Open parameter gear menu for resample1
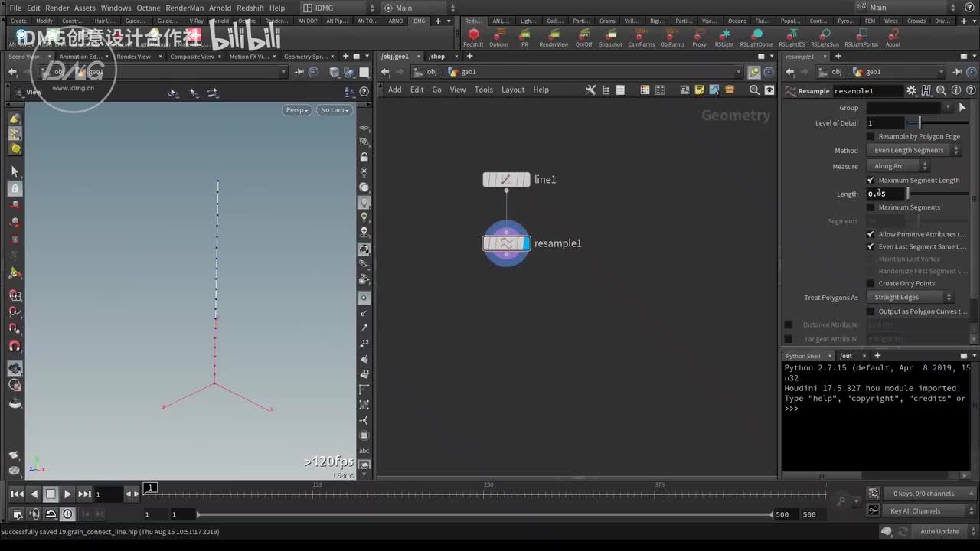The height and width of the screenshot is (551, 980). pyautogui.click(x=911, y=90)
